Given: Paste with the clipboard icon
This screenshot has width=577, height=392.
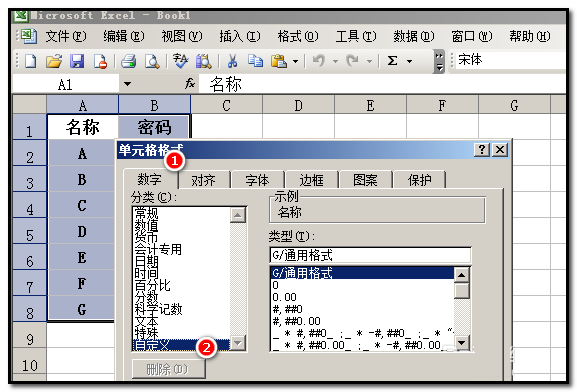Looking at the screenshot, I should pyautogui.click(x=279, y=61).
